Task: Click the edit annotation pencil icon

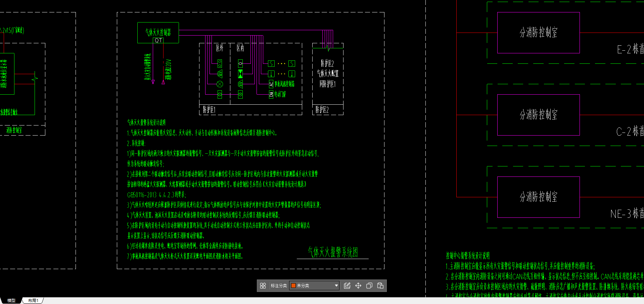Action: (x=347, y=286)
